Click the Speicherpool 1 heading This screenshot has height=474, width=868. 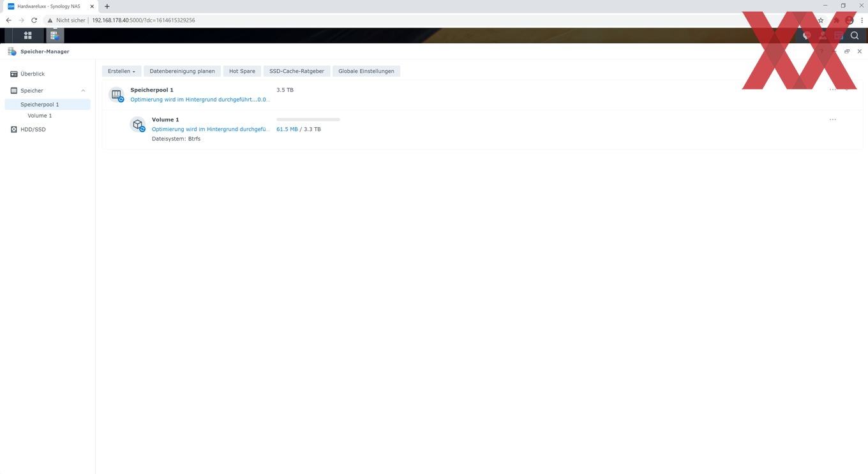pyautogui.click(x=152, y=90)
